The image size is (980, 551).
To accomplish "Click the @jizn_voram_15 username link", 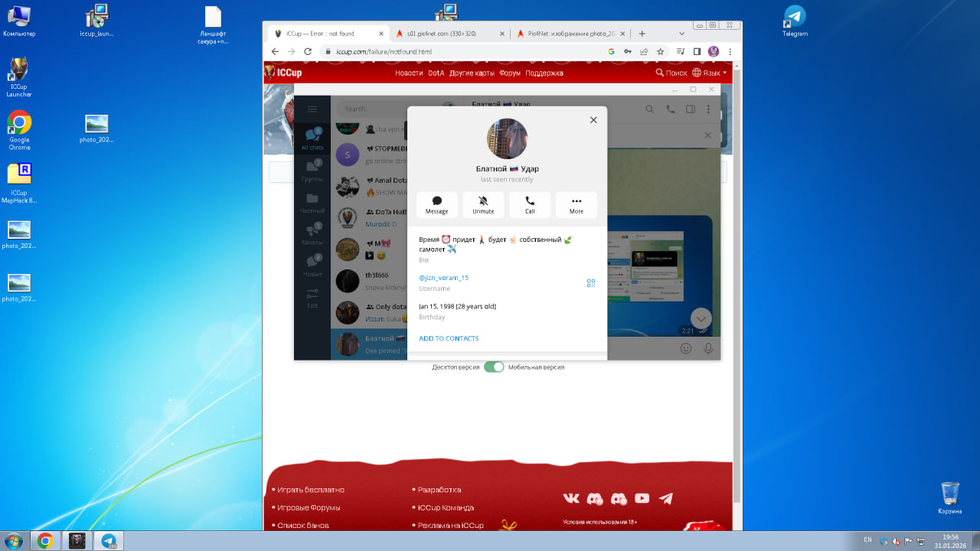I will tap(444, 278).
